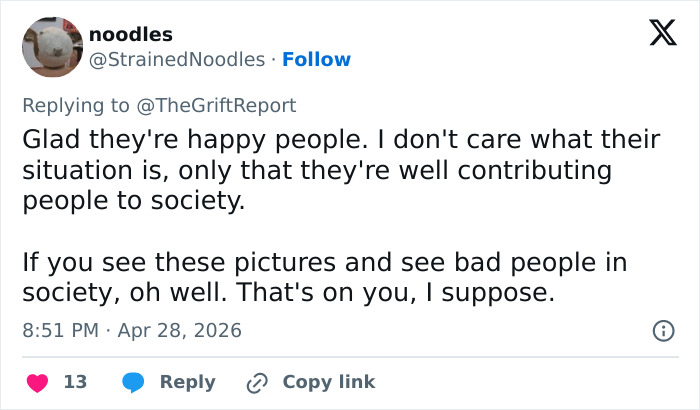This screenshot has width=700, height=410.
Task: Like the tweet with the heart icon
Action: click(37, 382)
